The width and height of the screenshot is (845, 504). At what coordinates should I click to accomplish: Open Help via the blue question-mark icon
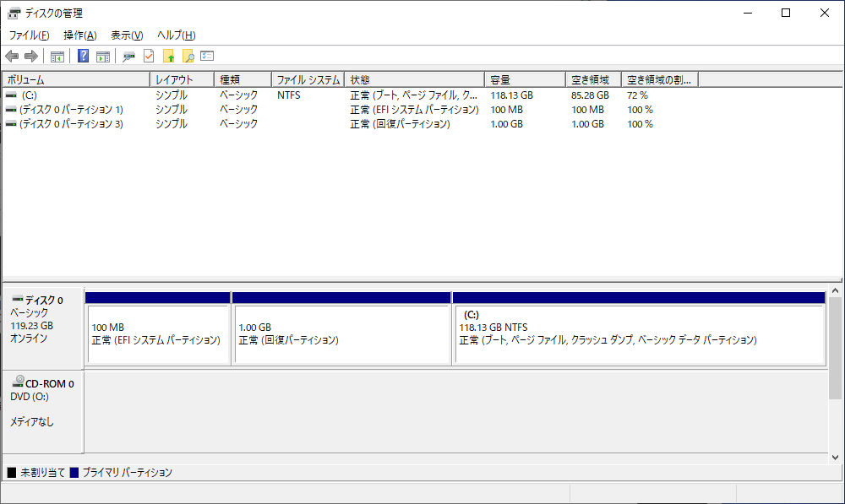pyautogui.click(x=83, y=56)
